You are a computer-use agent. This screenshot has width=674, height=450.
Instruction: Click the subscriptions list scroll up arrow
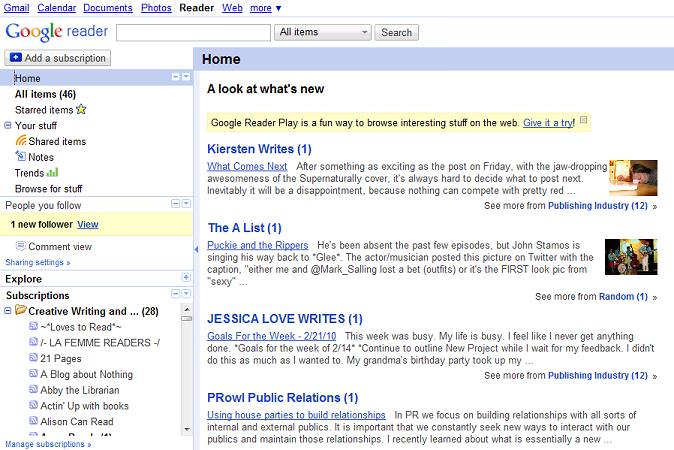point(187,309)
